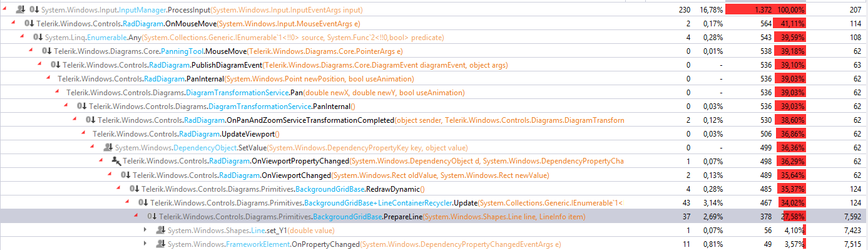Expand the FrameworkElement.OnPropertyChanged node

145,244
